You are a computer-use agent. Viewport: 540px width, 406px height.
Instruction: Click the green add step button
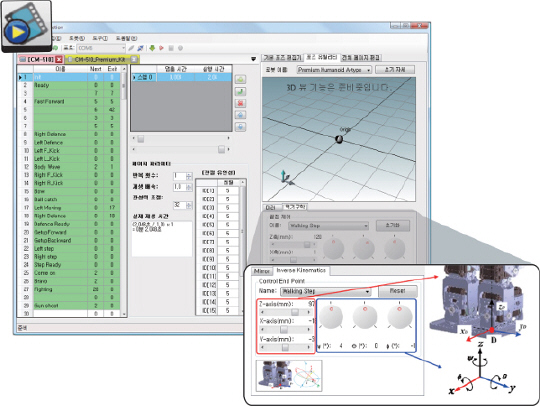point(240,79)
